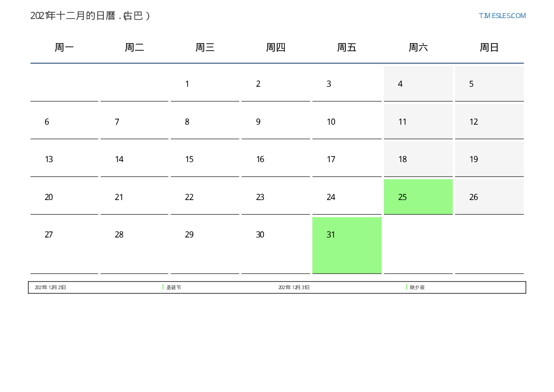This screenshot has width=554, height=392.
Task: Select December 1 on the calendar
Action: click(205, 84)
